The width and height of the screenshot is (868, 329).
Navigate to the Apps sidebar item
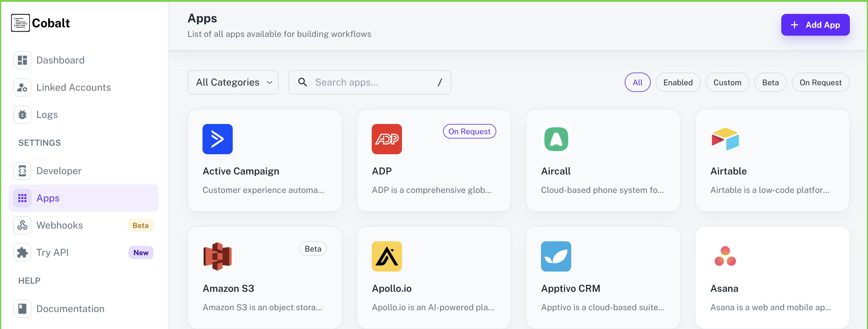click(47, 198)
